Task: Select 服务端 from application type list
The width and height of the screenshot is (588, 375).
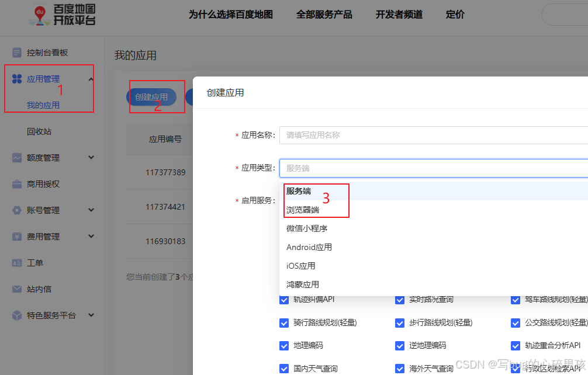Action: tap(434, 191)
